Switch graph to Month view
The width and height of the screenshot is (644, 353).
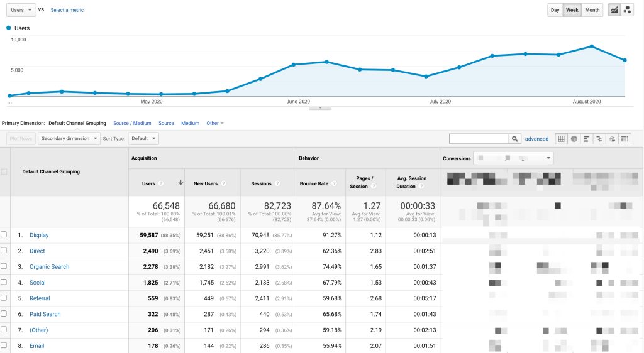[592, 10]
